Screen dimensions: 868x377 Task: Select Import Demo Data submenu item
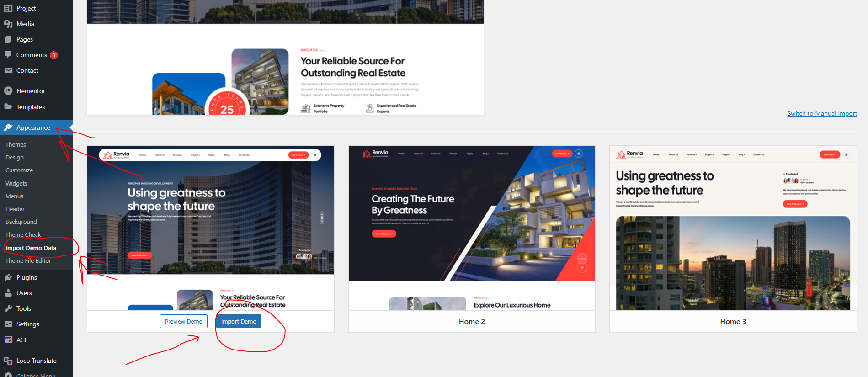pos(31,248)
